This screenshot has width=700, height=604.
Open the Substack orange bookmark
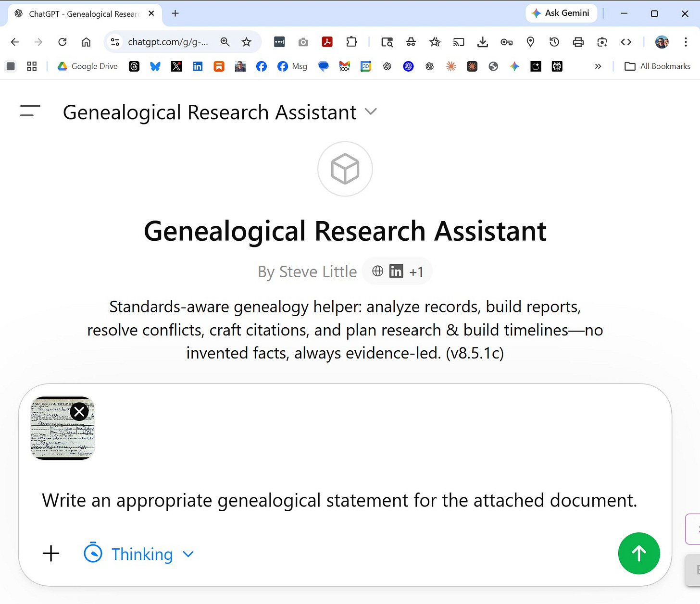[219, 66]
